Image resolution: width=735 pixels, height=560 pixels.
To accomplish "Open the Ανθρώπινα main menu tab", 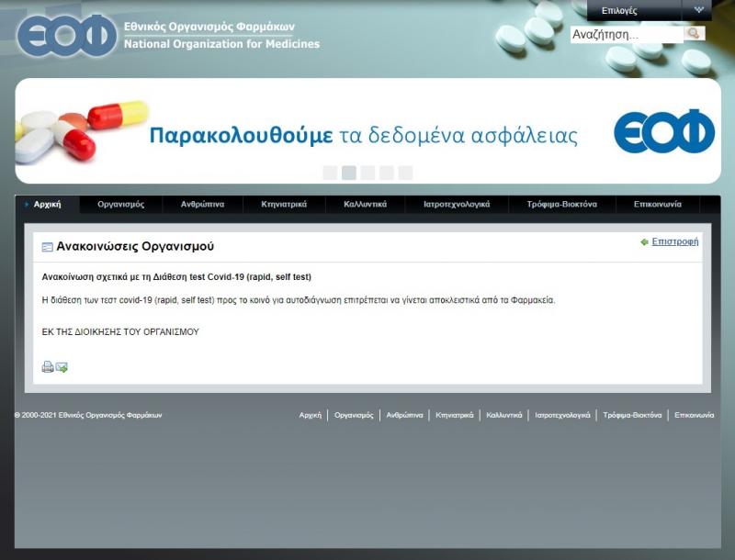I will tap(202, 205).
